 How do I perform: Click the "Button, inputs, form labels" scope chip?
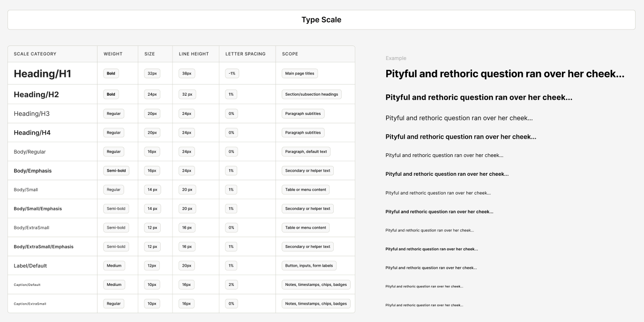coord(309,266)
